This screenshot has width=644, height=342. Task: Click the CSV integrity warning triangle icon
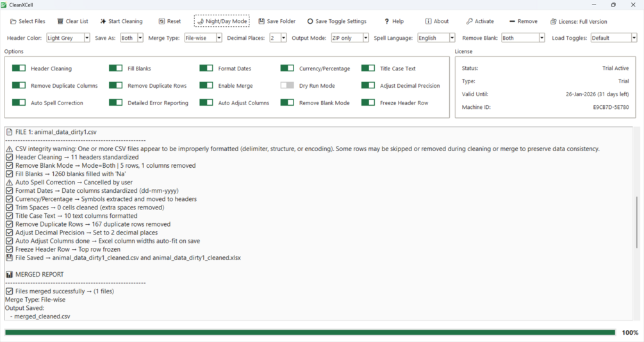(9, 149)
